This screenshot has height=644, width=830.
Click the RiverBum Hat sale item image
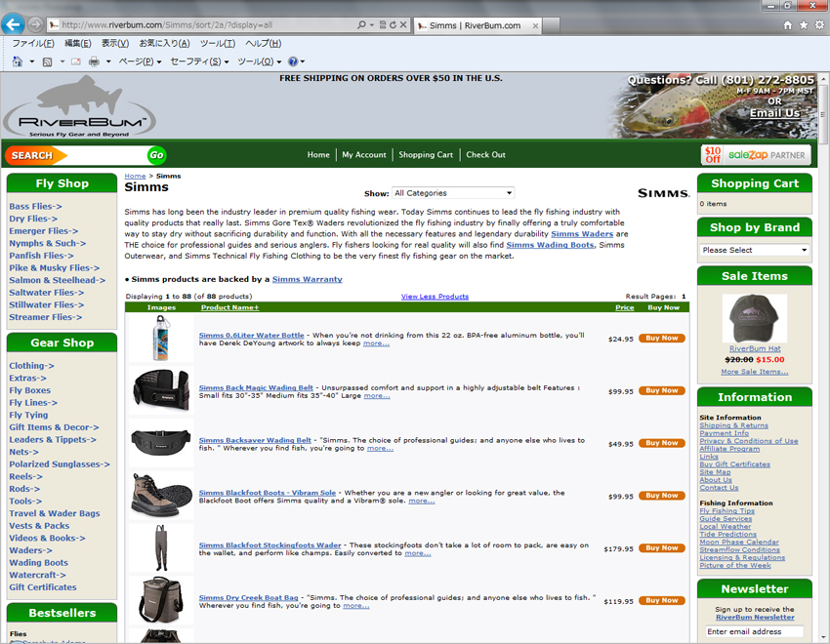click(x=754, y=319)
